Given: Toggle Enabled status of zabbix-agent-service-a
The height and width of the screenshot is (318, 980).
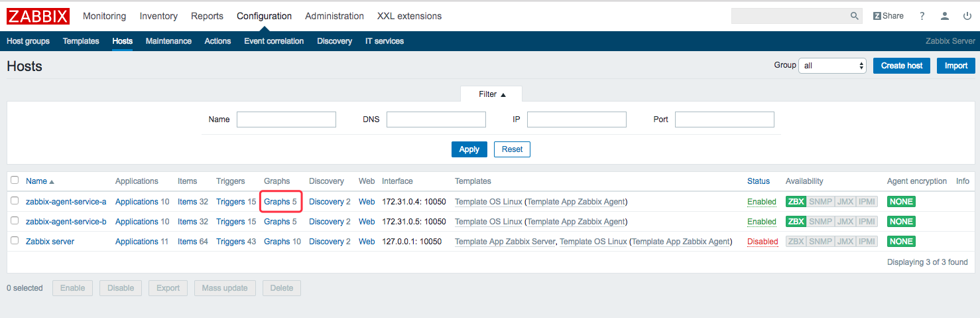Looking at the screenshot, I should point(761,202).
